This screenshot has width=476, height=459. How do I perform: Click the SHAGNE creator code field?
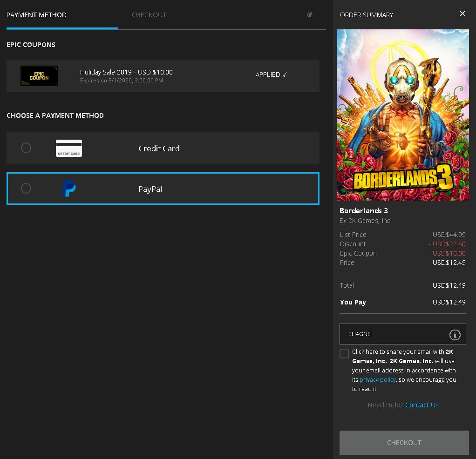tap(402, 334)
